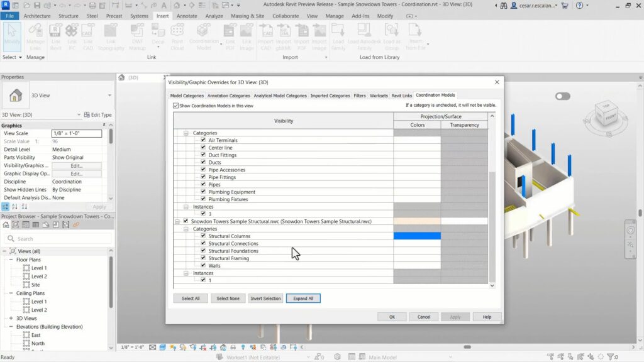The image size is (644, 362).
Task: Uncheck Show Coordination Models in this view
Action: (x=176, y=106)
